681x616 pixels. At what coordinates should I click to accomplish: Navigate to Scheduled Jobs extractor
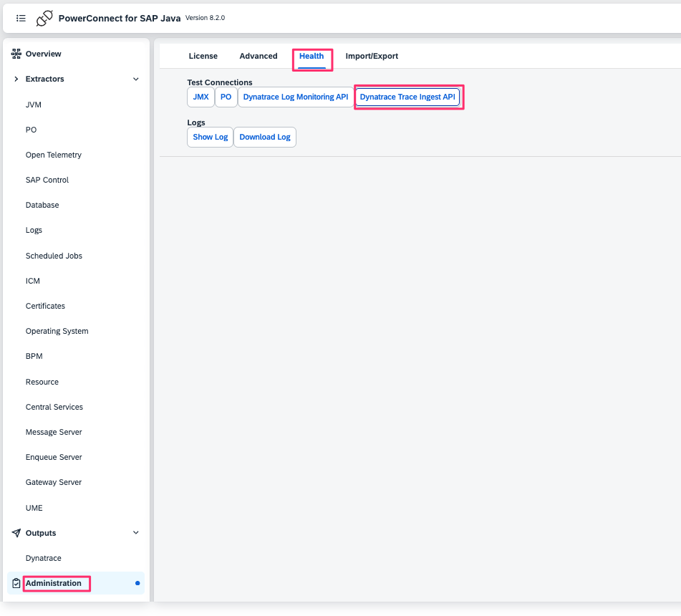click(x=54, y=256)
